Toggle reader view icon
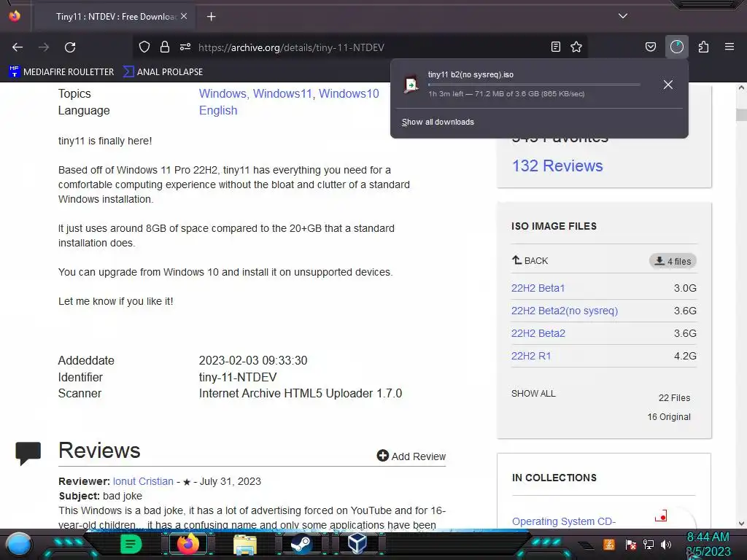This screenshot has height=560, width=747. pos(555,47)
